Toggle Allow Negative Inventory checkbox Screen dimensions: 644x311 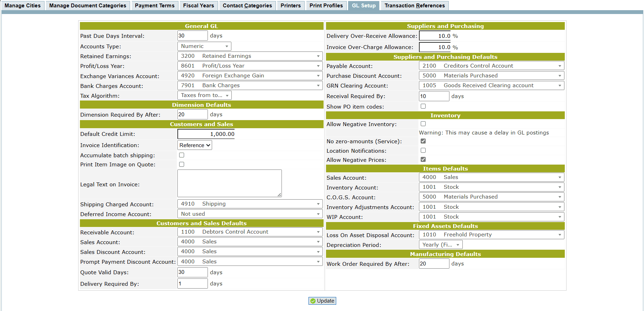pyautogui.click(x=423, y=124)
